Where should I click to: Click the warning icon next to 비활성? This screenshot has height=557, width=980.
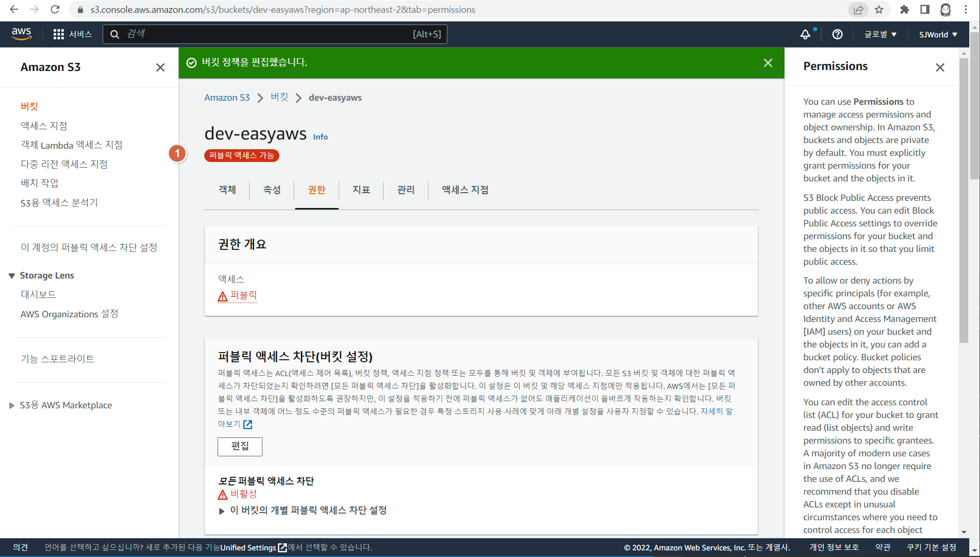pyautogui.click(x=223, y=495)
